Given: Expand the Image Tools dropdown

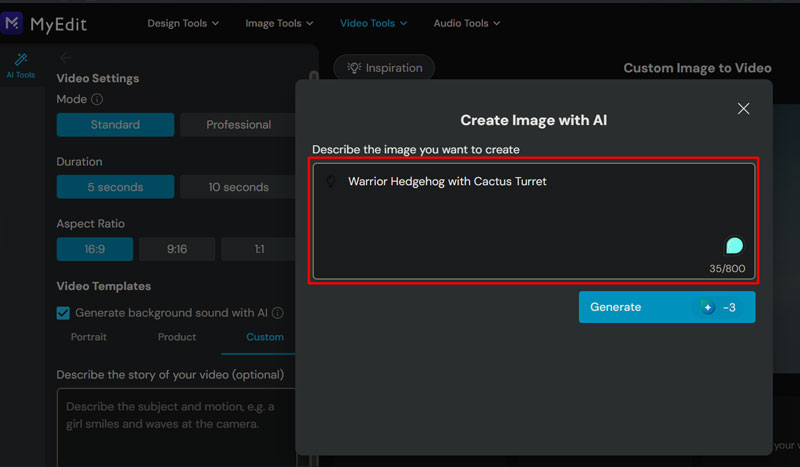Looking at the screenshot, I should pos(279,23).
